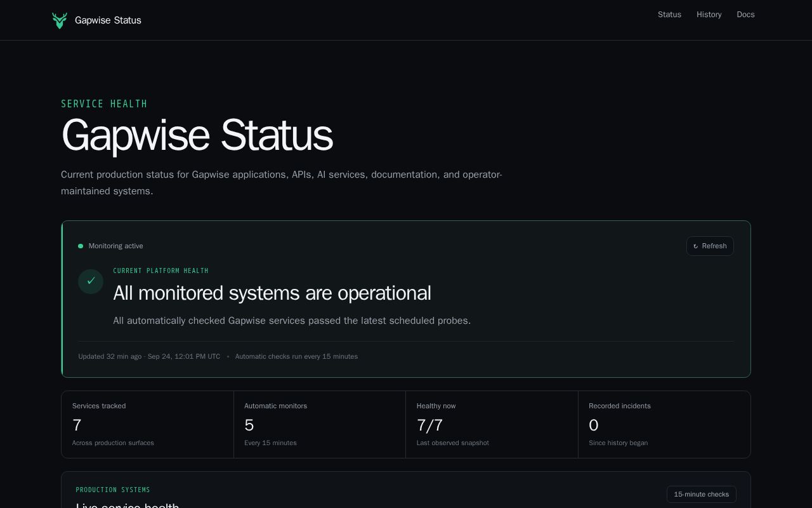Image resolution: width=812 pixels, height=508 pixels.
Task: Select the Services tracked stat card
Action: click(x=147, y=424)
